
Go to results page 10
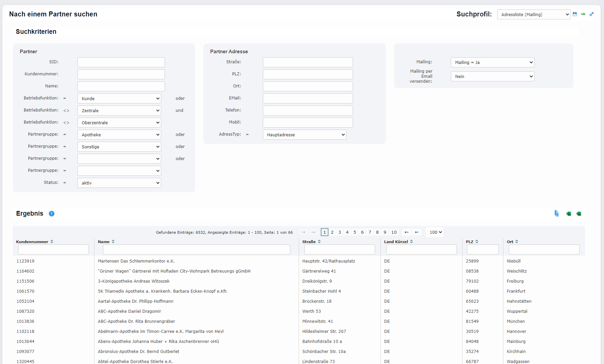click(394, 232)
